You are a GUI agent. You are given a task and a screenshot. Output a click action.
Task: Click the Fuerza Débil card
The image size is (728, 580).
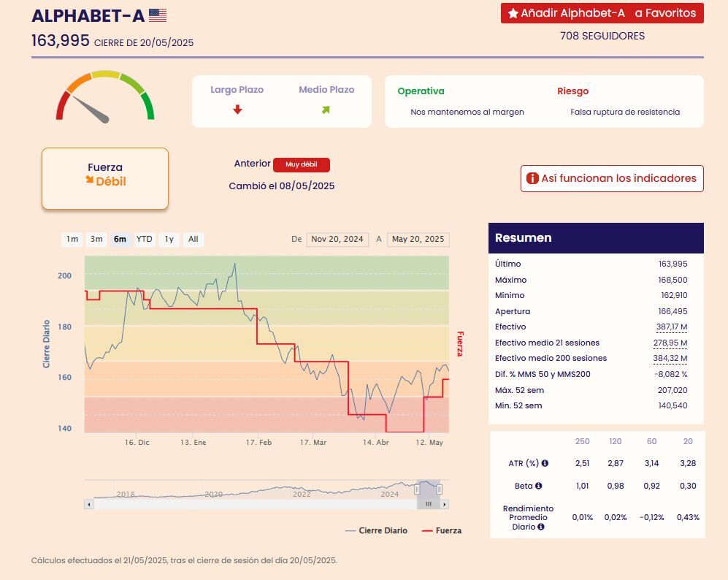point(105,179)
